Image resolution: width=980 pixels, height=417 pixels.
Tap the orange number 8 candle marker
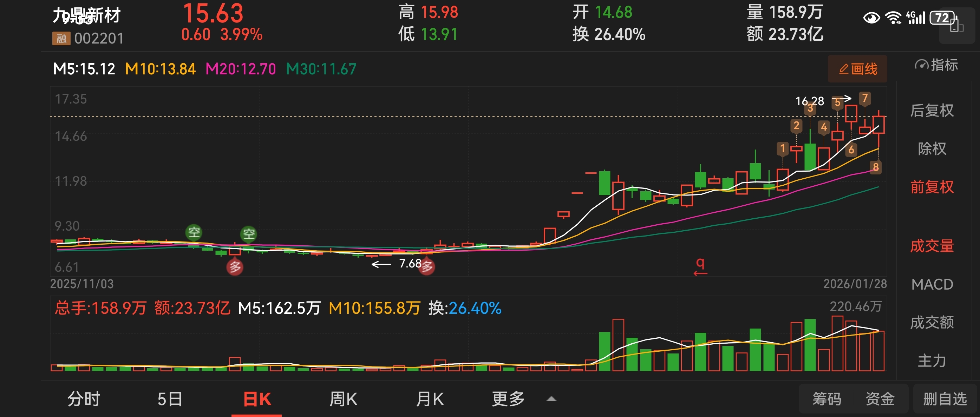pyautogui.click(x=876, y=167)
